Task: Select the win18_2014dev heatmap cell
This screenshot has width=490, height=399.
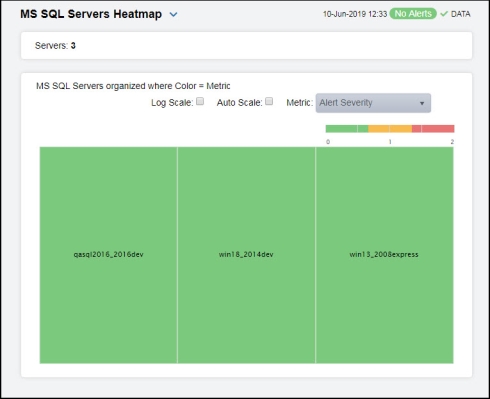Action: click(x=246, y=255)
